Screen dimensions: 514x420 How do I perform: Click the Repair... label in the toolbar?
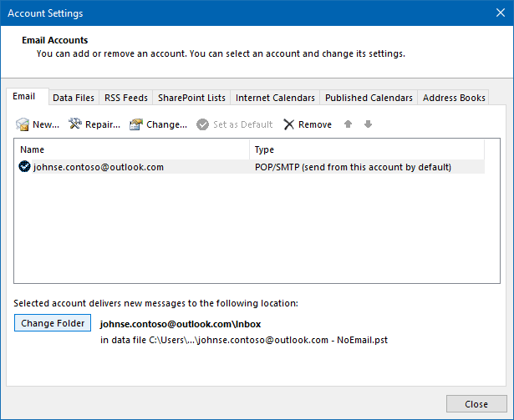tap(103, 124)
